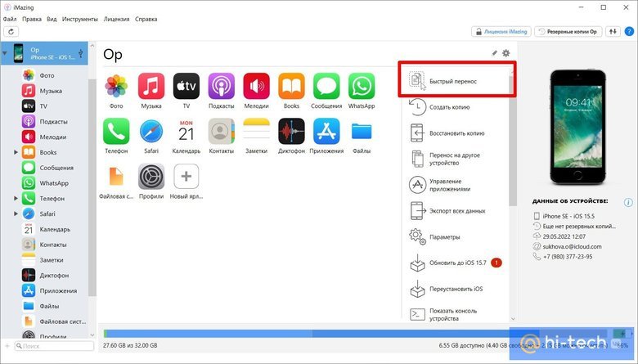Open Диктофон icon in main grid
The height and width of the screenshot is (364, 638).
pyautogui.click(x=291, y=132)
